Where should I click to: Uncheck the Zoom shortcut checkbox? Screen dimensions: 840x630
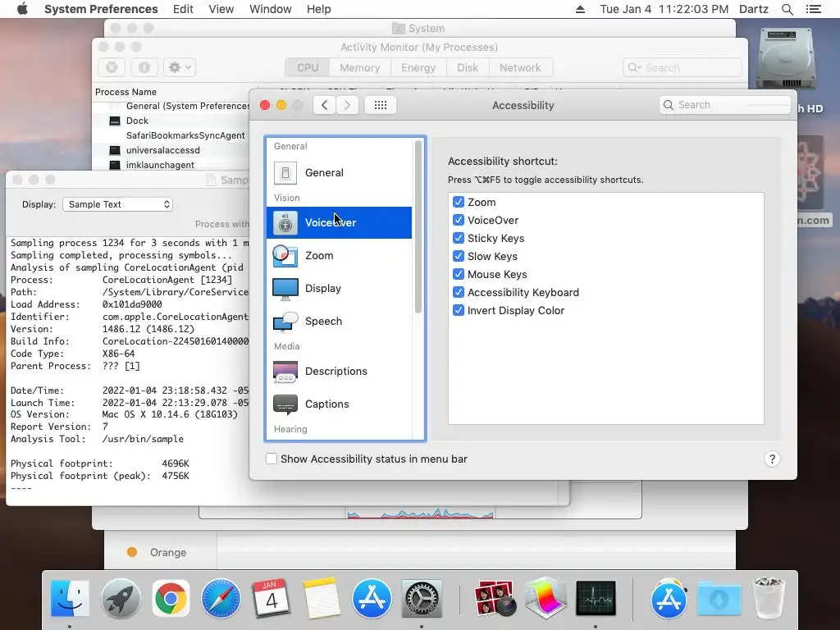(x=459, y=202)
